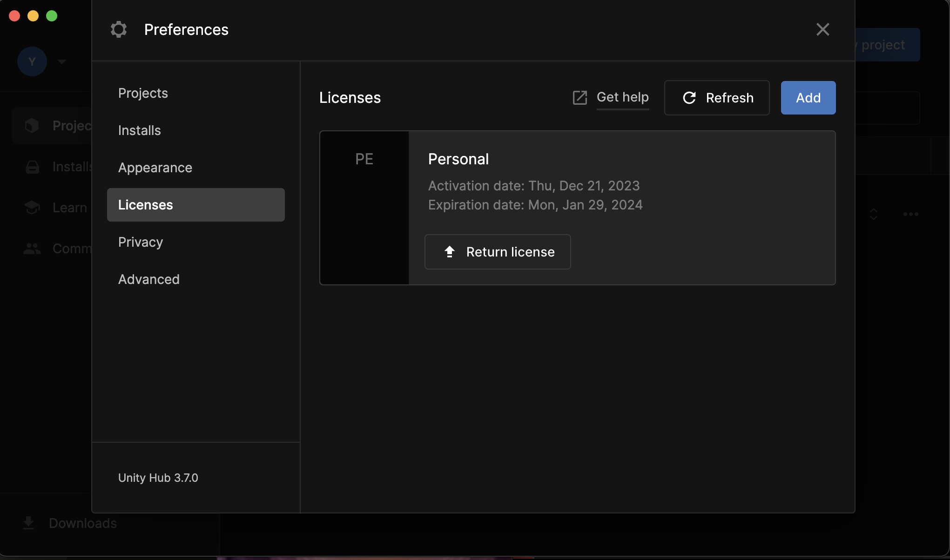Click the Downloads arrow icon
The width and height of the screenshot is (950, 560).
[x=28, y=523]
